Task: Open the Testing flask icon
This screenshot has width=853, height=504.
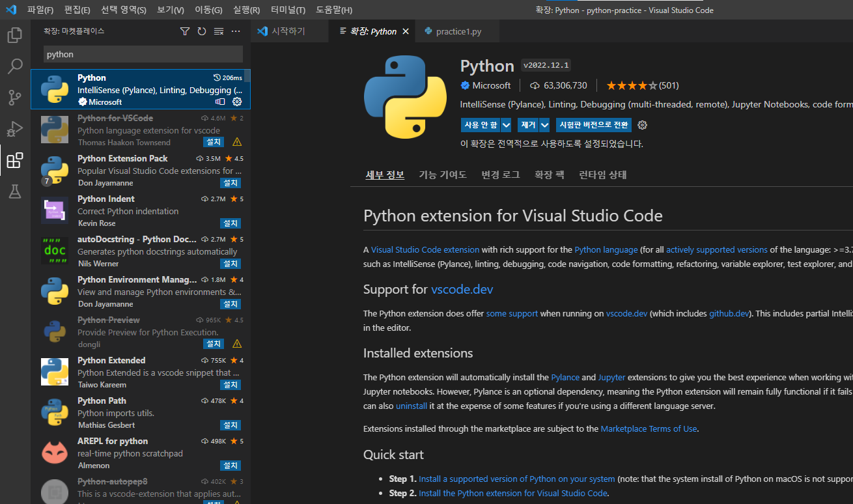Action: (x=15, y=191)
